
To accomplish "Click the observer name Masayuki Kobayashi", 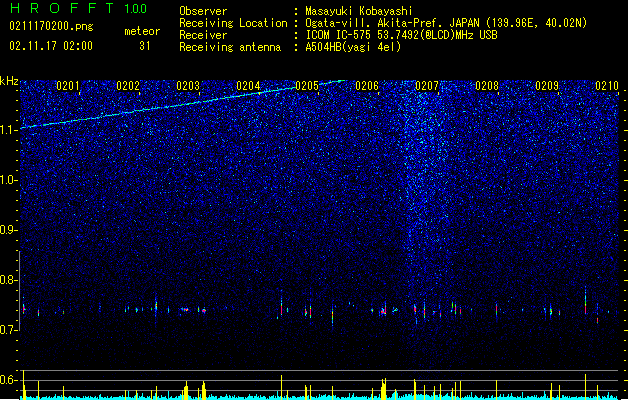I will click(359, 11).
